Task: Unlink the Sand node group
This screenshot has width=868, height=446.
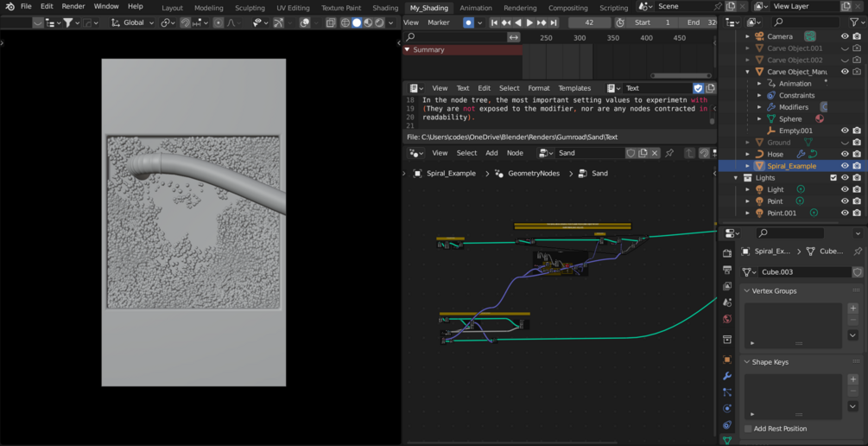Action: click(x=655, y=153)
